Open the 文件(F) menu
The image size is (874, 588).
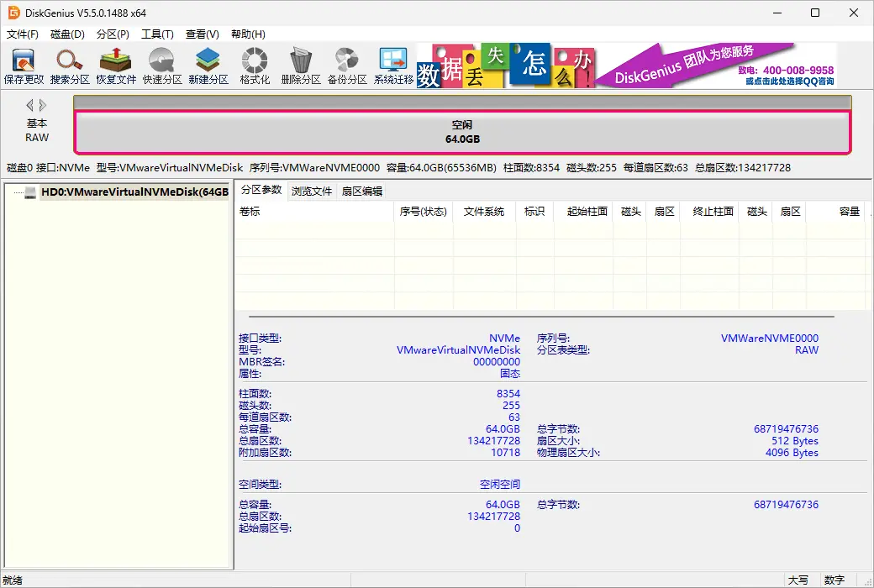(23, 34)
